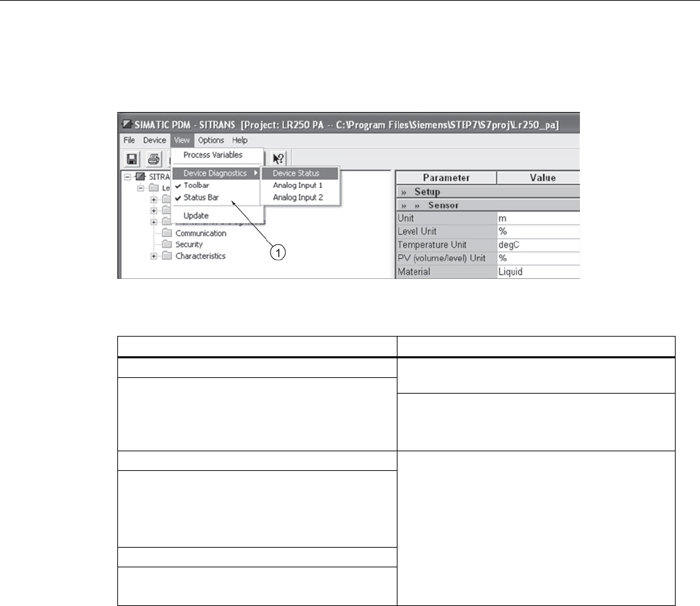Click the Material value Liquid

tap(539, 271)
